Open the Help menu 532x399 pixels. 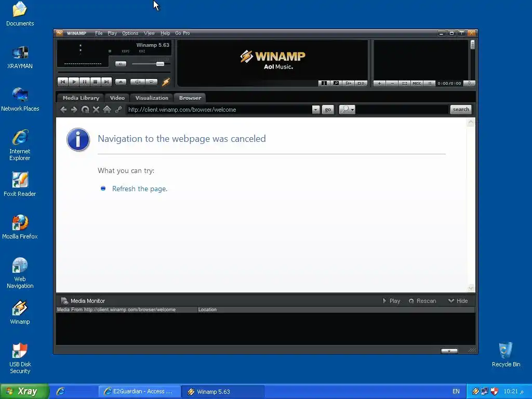165,33
